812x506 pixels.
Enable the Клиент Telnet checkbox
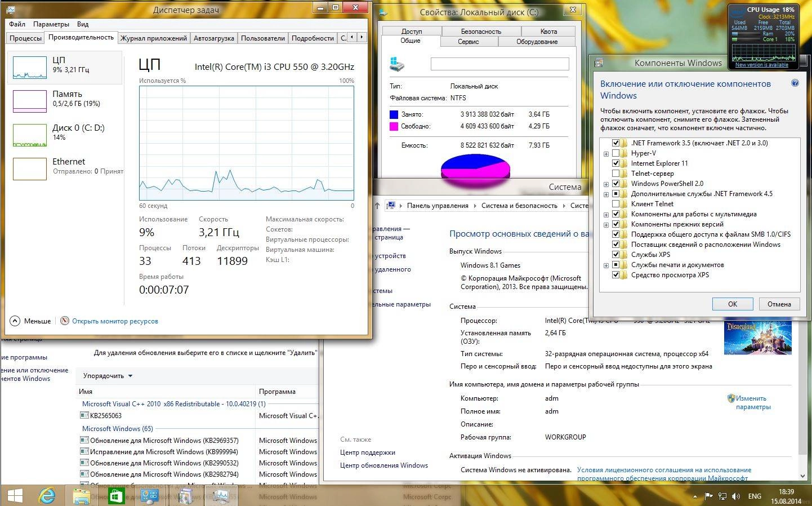pos(615,204)
